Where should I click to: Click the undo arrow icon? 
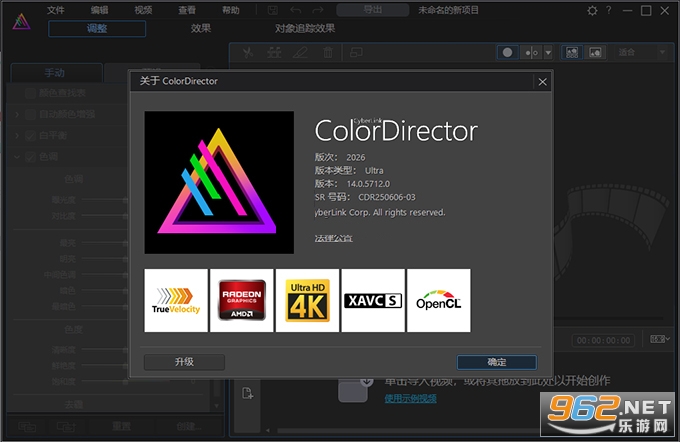(x=296, y=10)
